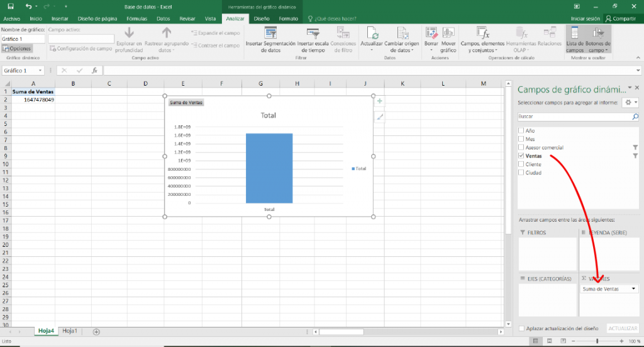Enable Aplazar actualización del diseño checkbox

pyautogui.click(x=521, y=329)
